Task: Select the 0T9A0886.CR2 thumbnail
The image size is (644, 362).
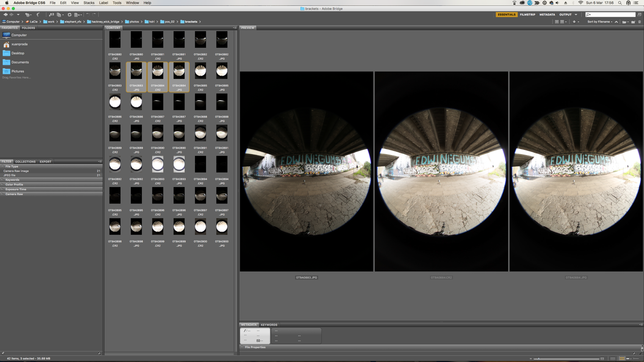Action: point(115,108)
